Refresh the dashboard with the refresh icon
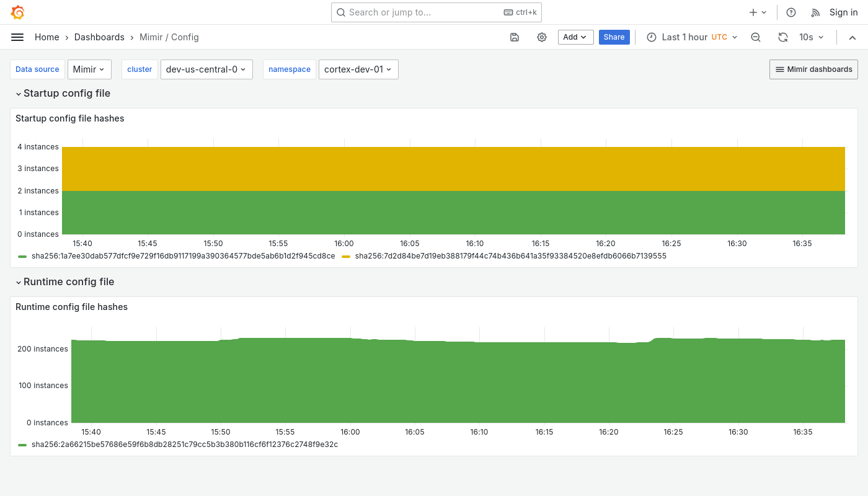Image resolution: width=868 pixels, height=496 pixels. click(783, 37)
